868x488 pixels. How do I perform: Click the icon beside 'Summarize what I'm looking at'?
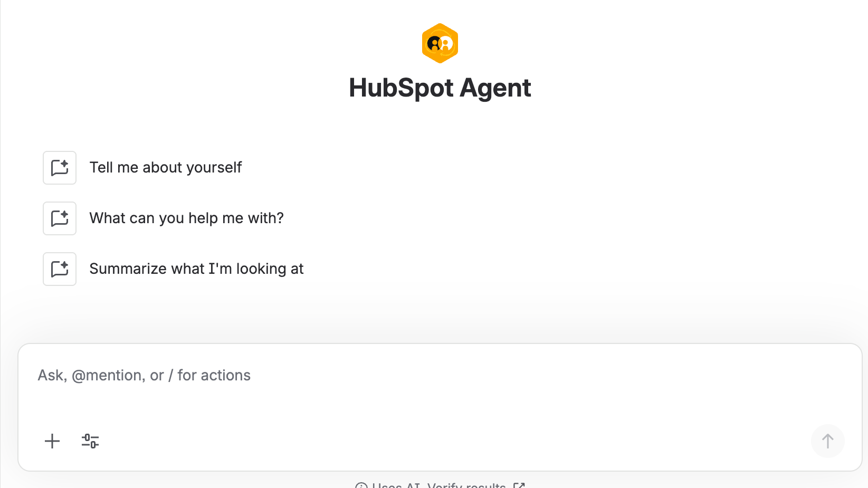60,269
